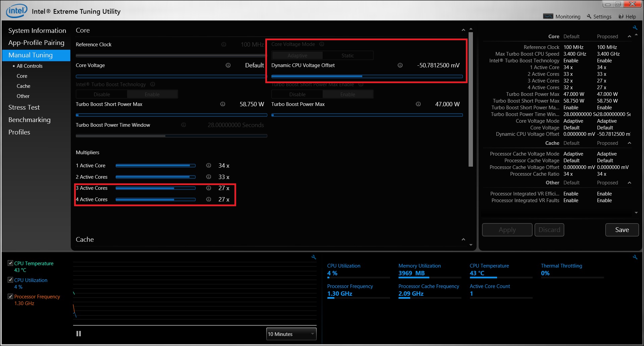
Task: Click the info icon for 3 Active Cores
Action: point(209,188)
